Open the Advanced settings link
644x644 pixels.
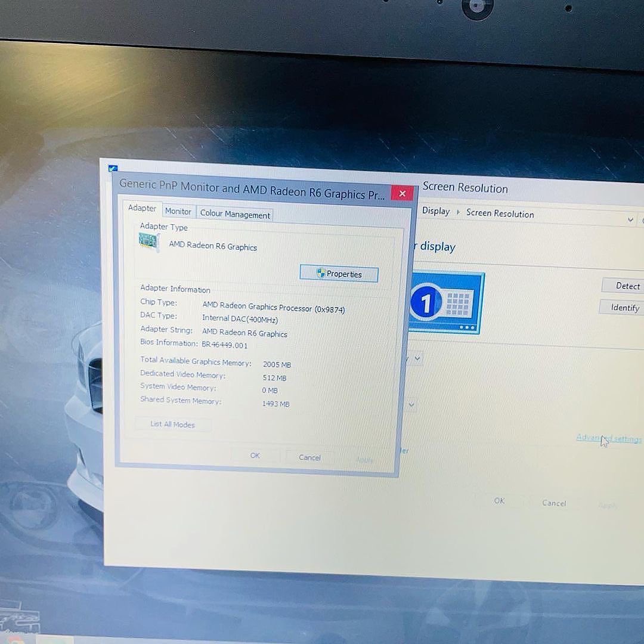tap(608, 439)
